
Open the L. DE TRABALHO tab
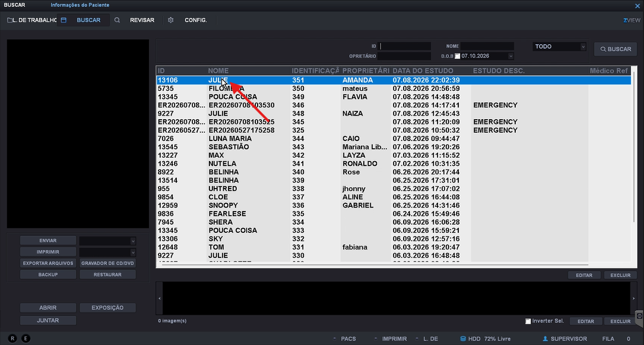coord(31,20)
